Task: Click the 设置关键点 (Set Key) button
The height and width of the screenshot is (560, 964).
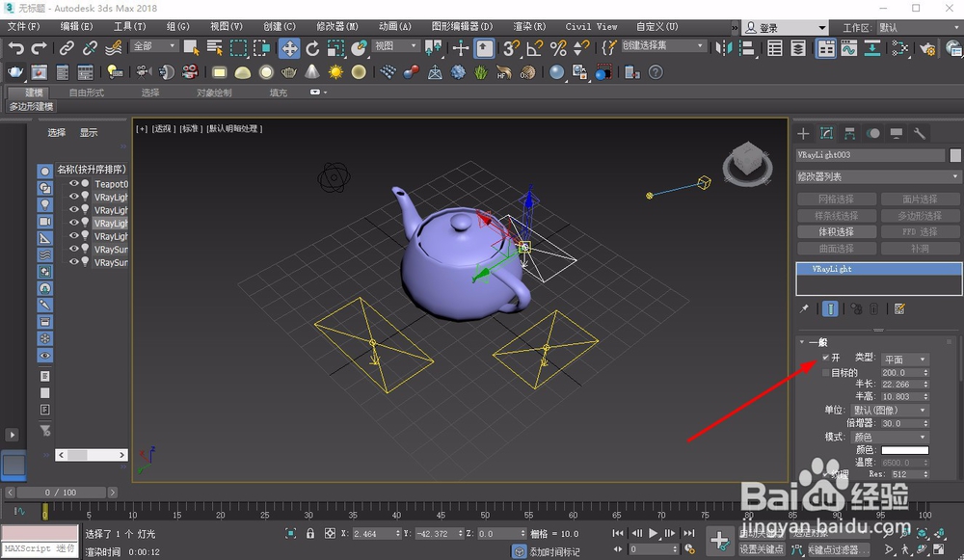Action: click(x=762, y=549)
